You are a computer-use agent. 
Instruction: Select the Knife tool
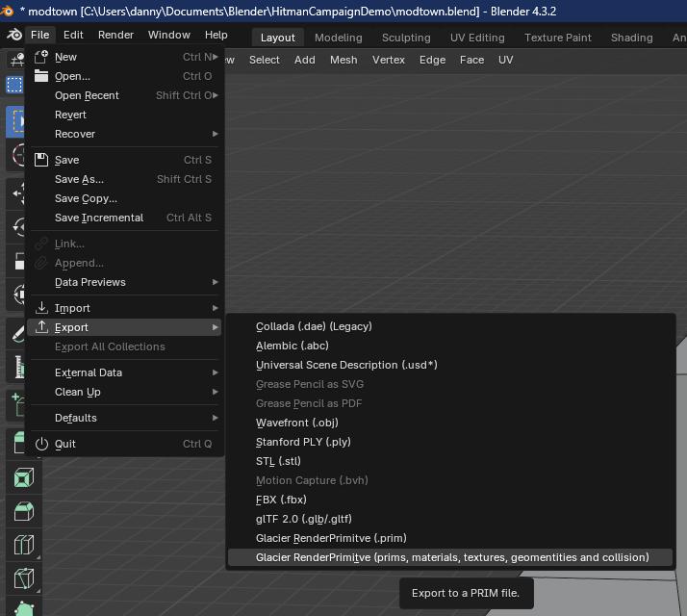pyautogui.click(x=24, y=578)
